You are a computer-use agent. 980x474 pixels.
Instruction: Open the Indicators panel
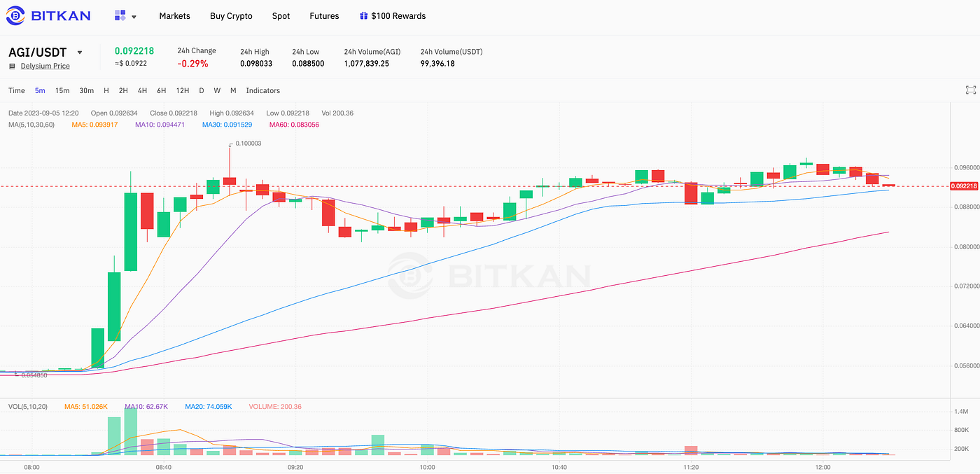coord(262,90)
